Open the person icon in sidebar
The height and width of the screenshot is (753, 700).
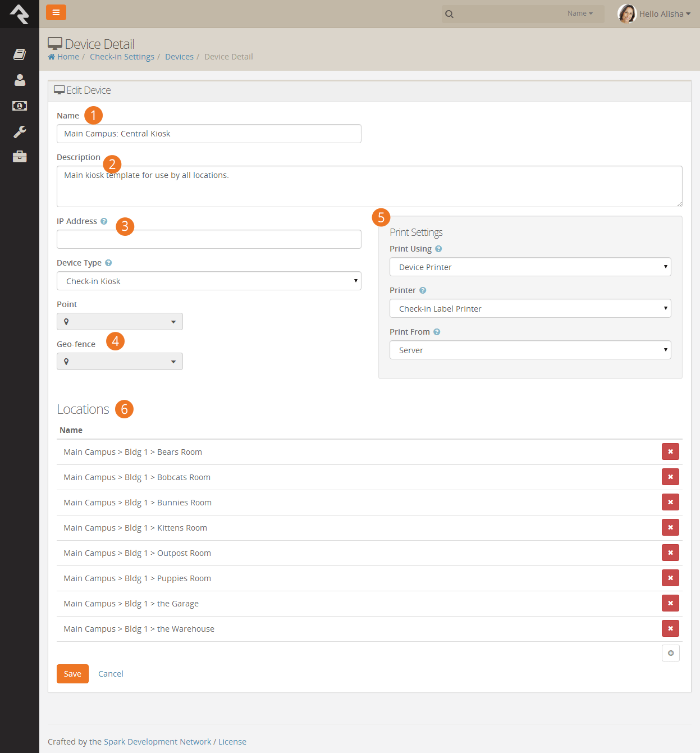pos(20,80)
